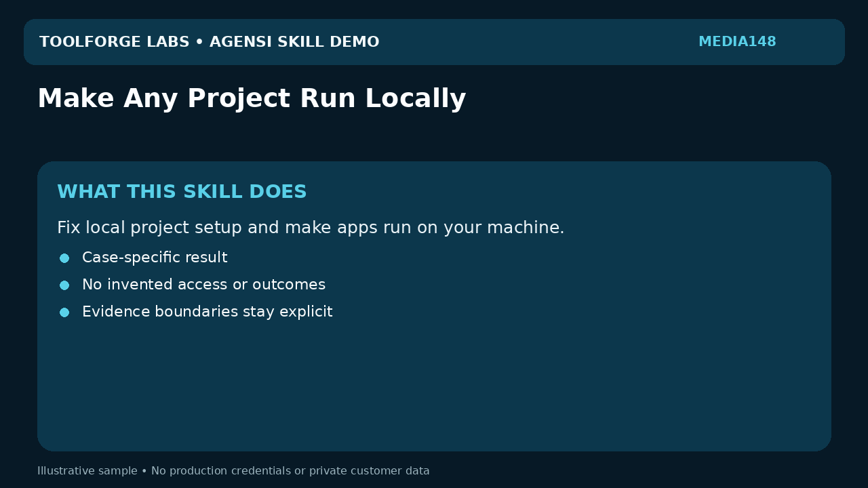Click the "No invented access or outcomes" bullet text

203,285
